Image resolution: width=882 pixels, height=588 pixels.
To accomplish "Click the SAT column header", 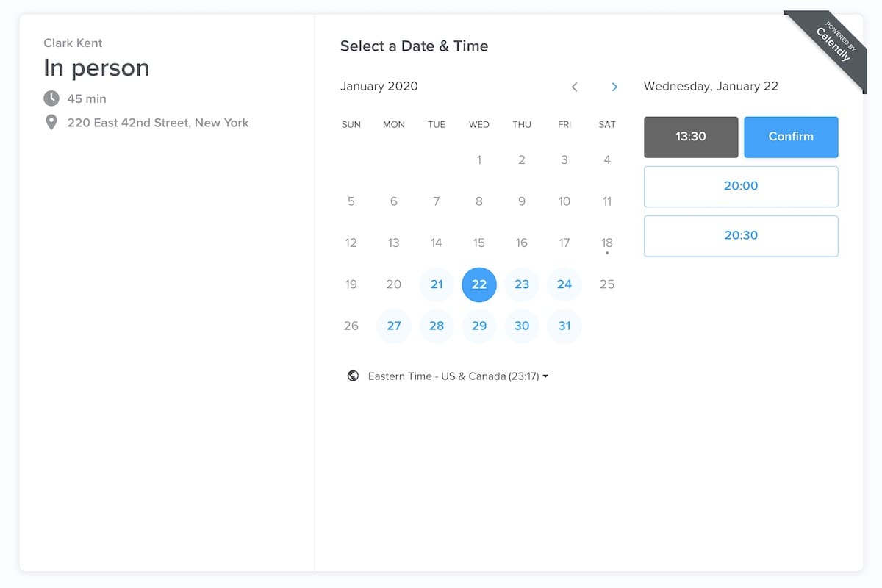I will (607, 125).
